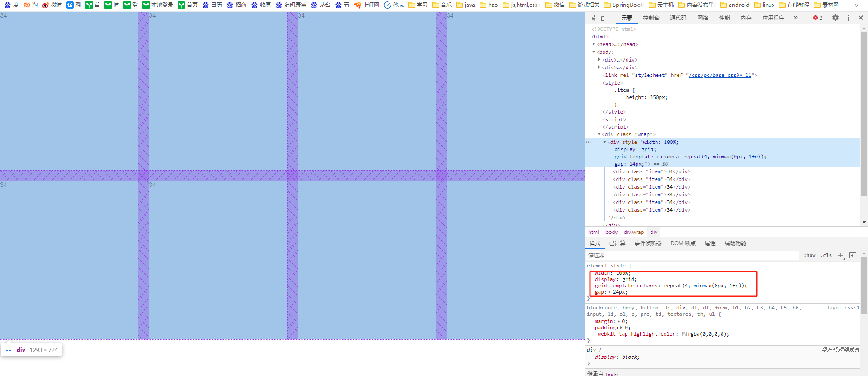Open the 日历 bookmark

click(212, 5)
